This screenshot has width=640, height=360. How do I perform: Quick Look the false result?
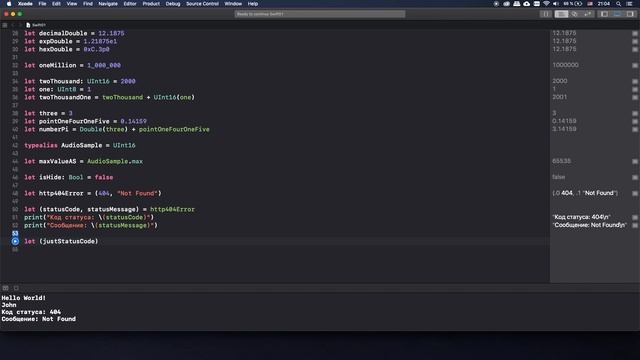[x=635, y=177]
